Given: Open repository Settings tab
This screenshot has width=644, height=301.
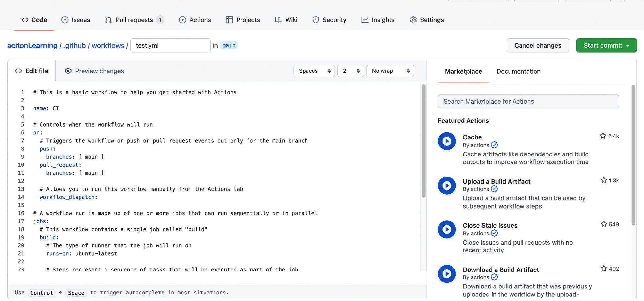Looking at the screenshot, I should pos(427,20).
